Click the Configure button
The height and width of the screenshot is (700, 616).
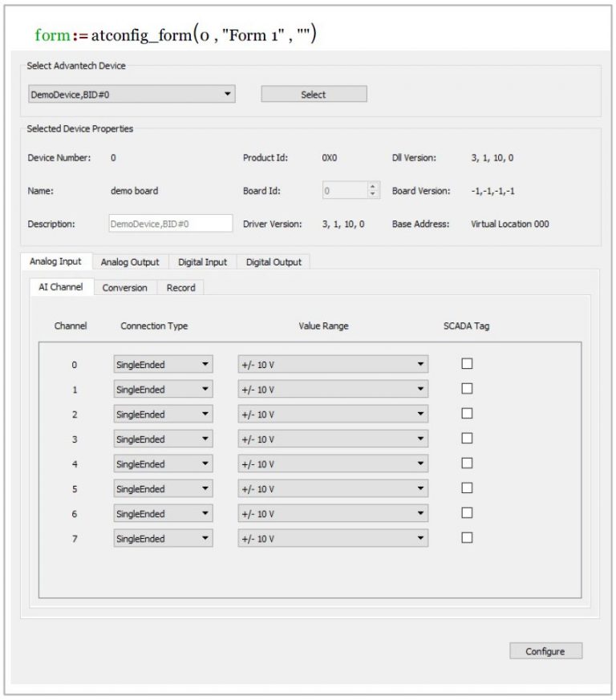(545, 651)
